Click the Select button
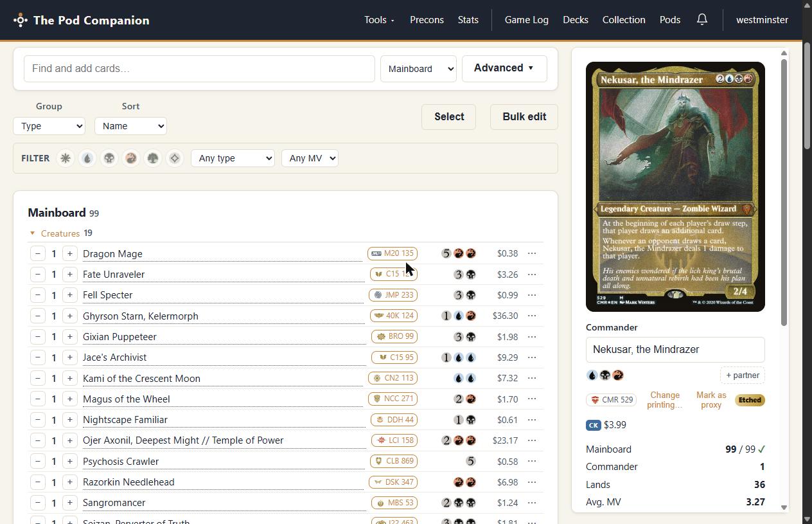812x524 pixels. [448, 117]
